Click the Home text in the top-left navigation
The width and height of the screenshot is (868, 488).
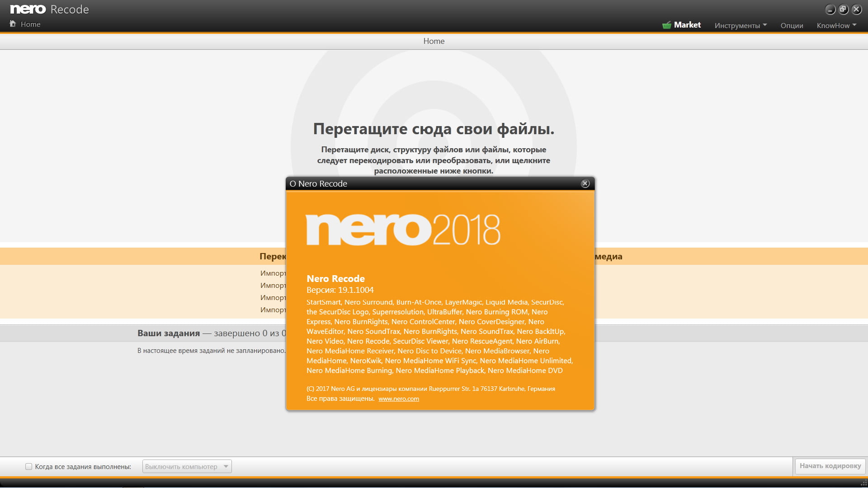[30, 24]
